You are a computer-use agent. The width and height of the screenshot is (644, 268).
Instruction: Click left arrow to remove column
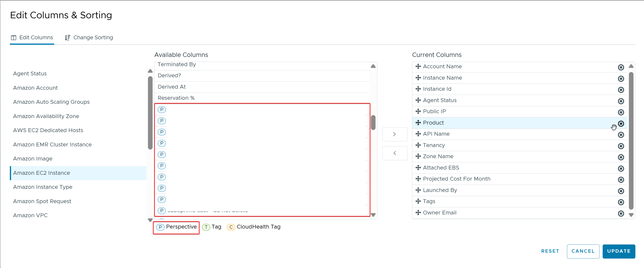click(394, 153)
